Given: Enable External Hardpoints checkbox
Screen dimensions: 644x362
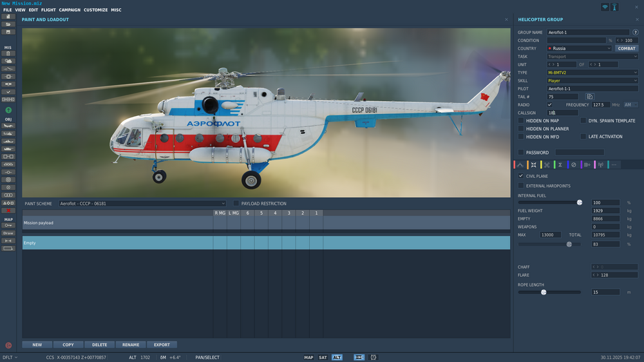Looking at the screenshot, I should pos(521,186).
